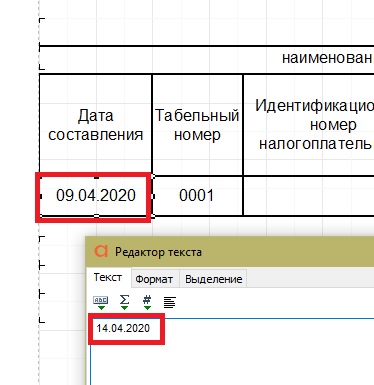Select the cell containing 09.04.2020
The width and height of the screenshot is (374, 385).
96,196
